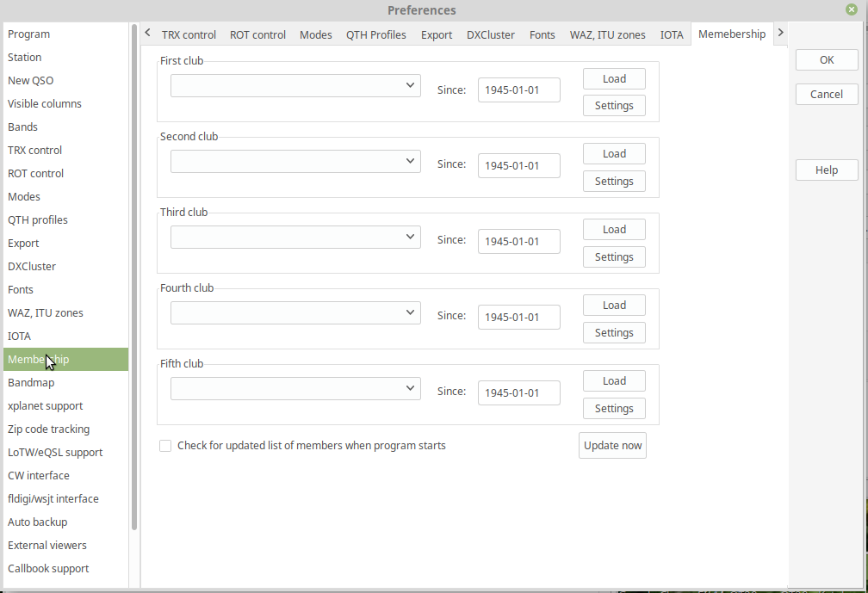The width and height of the screenshot is (868, 593).
Task: Edit the Third club Since date field
Action: (518, 241)
